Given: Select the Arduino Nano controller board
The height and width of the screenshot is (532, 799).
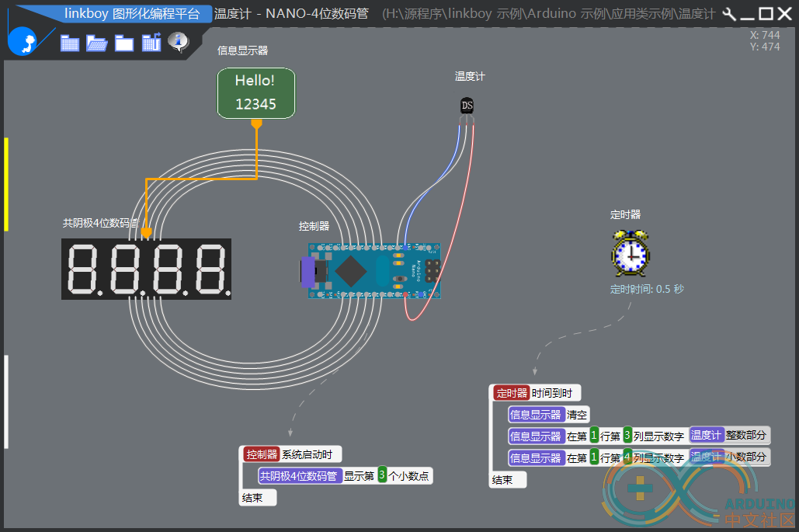Looking at the screenshot, I should 370,270.
